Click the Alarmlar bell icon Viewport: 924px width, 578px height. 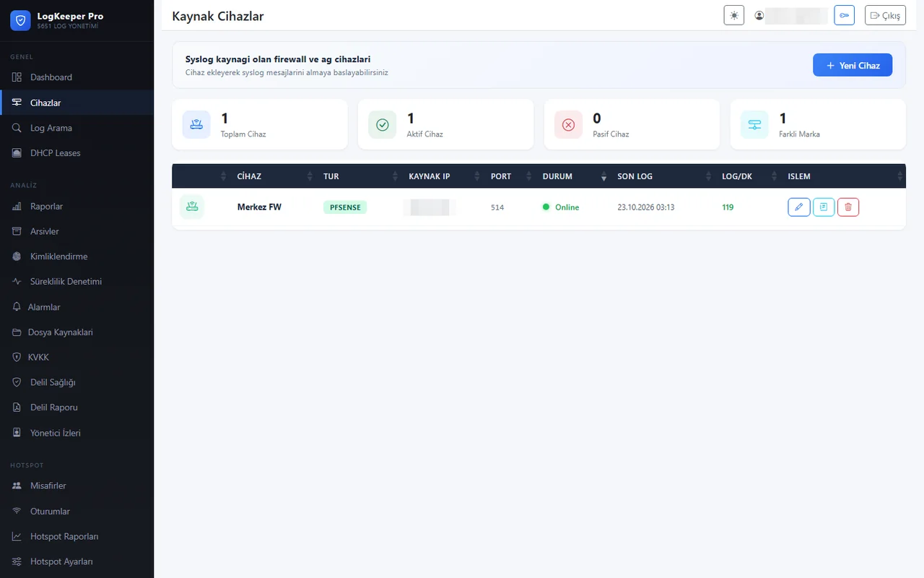(17, 307)
